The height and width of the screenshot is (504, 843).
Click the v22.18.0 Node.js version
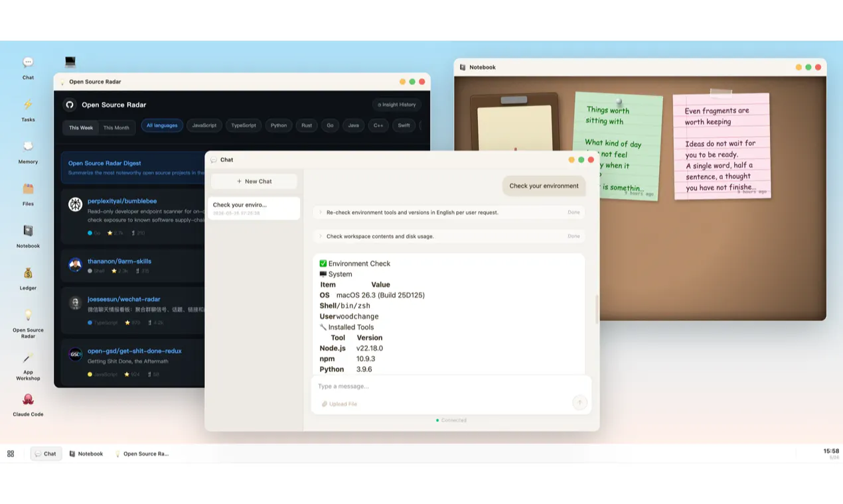point(370,348)
